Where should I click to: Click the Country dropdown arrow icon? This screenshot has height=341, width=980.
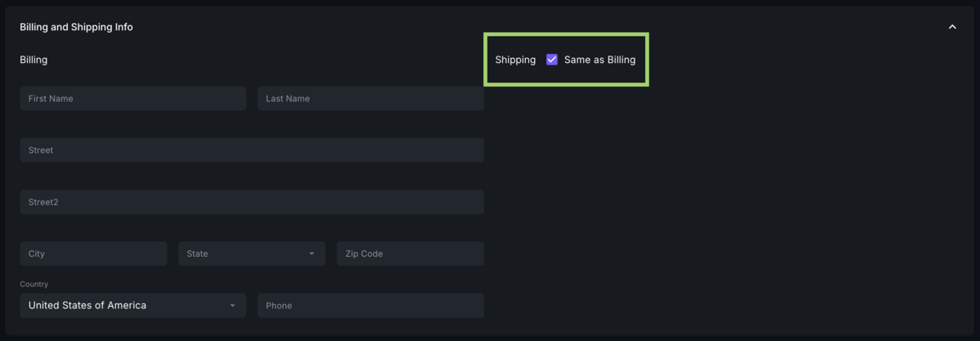pos(233,306)
